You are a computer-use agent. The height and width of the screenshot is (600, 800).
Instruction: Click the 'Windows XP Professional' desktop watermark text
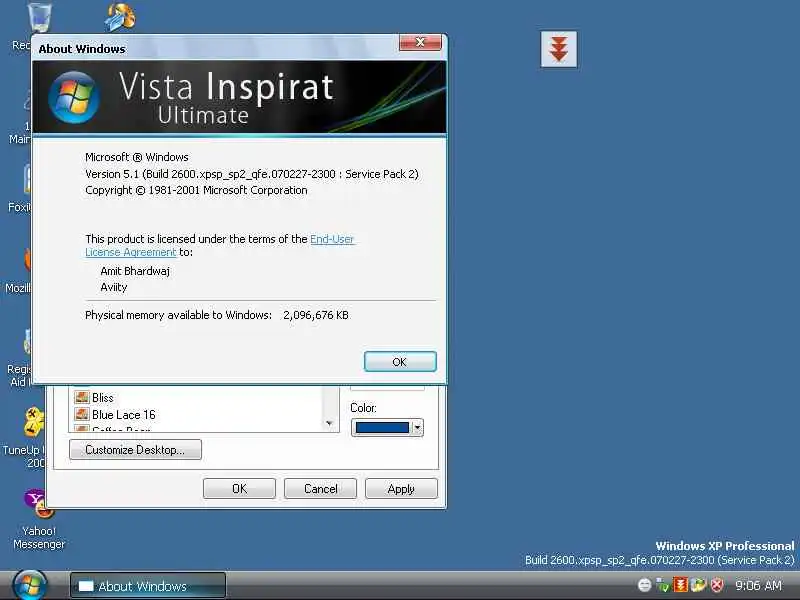coord(724,546)
